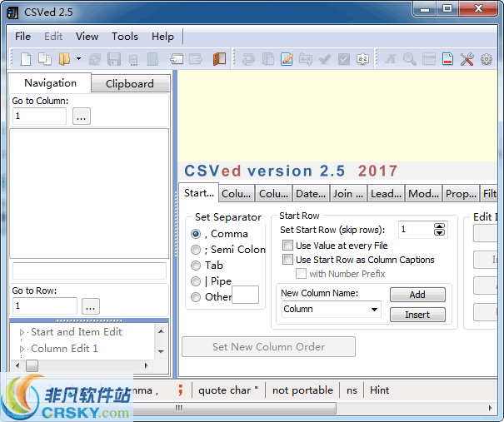Open the Date... tab
The width and height of the screenshot is (504, 422).
311,194
